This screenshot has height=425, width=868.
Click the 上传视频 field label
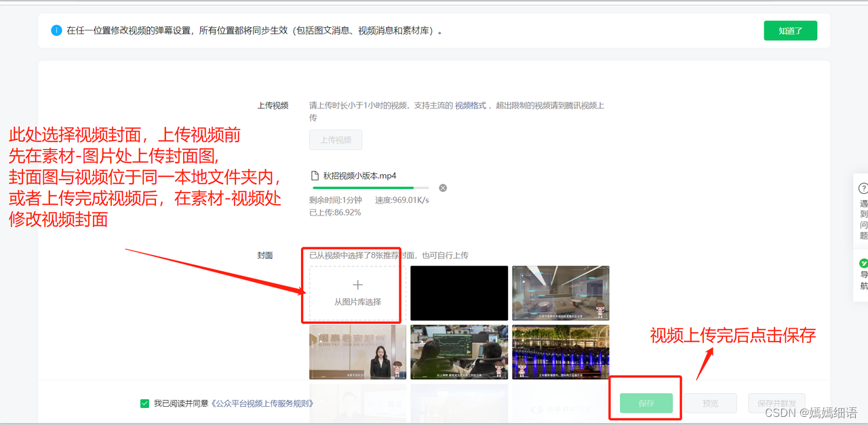tap(273, 106)
